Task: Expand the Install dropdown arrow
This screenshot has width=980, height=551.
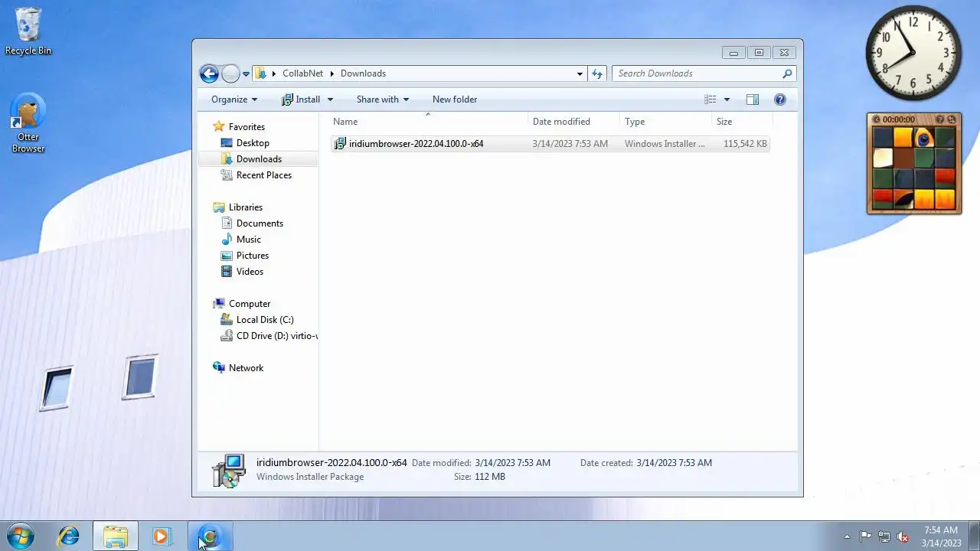Action: 330,99
